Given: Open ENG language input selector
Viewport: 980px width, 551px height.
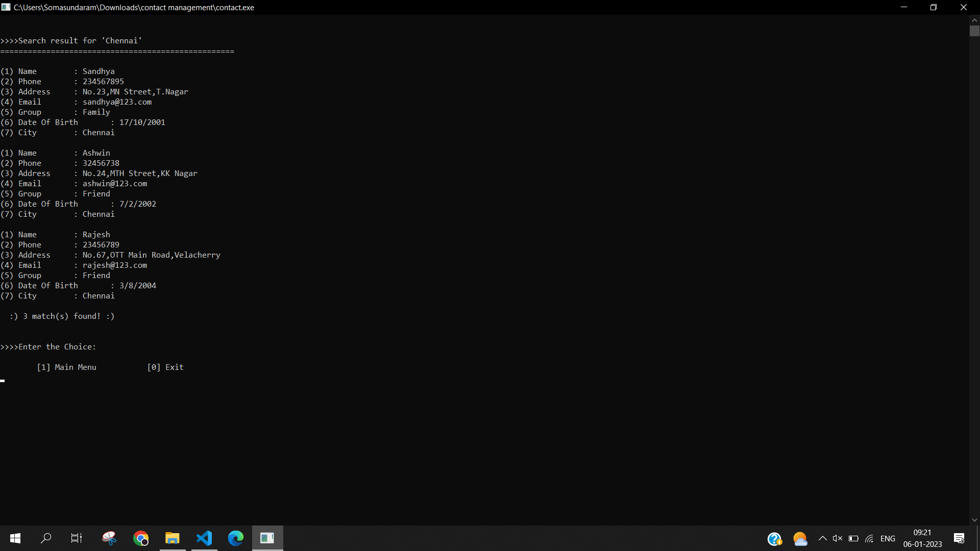Looking at the screenshot, I should (888, 539).
